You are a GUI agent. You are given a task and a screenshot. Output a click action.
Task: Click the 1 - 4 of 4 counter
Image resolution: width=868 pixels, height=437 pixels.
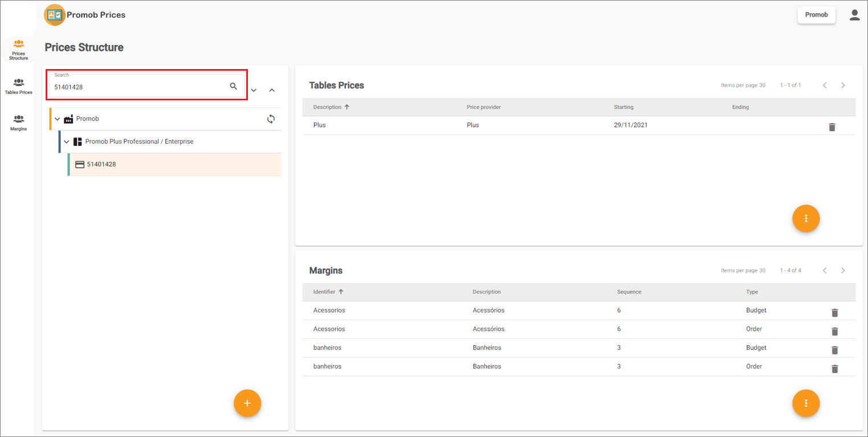click(x=790, y=270)
